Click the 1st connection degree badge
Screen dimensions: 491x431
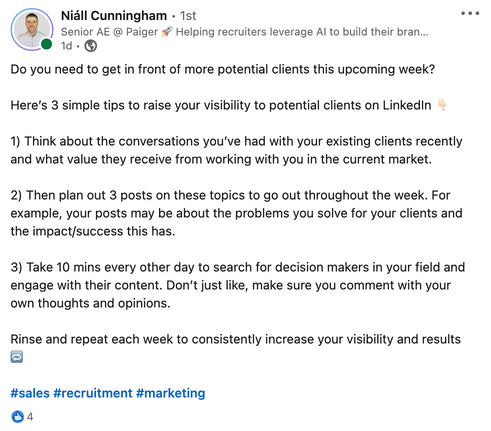pyautogui.click(x=188, y=16)
